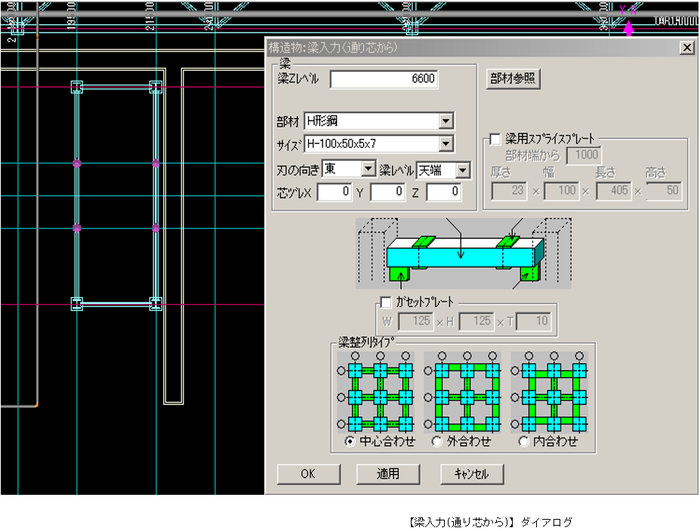
Task: Expand the サイズ H-100x50x5x7 dropdown
Action: 445,144
